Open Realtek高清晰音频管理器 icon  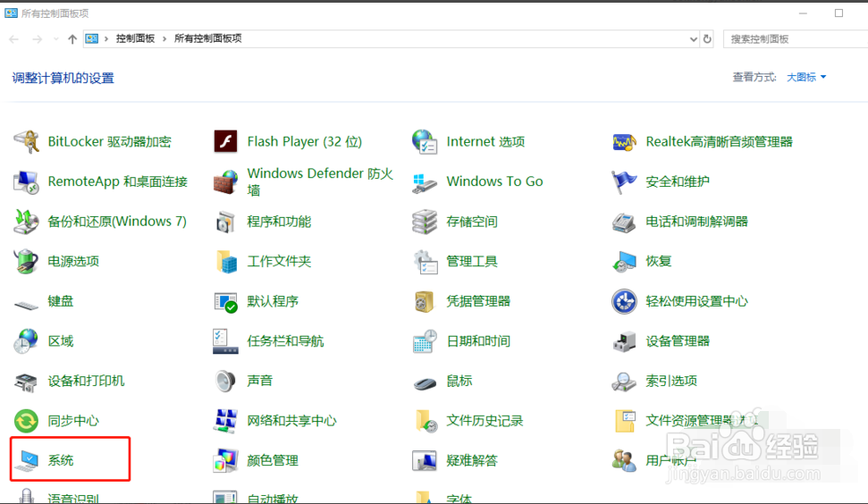624,141
